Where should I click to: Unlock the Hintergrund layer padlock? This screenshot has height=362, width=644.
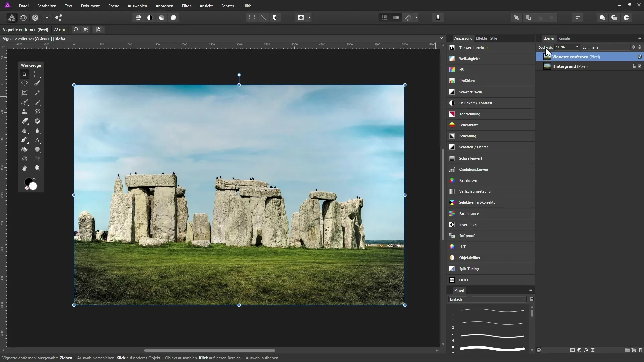point(634,66)
